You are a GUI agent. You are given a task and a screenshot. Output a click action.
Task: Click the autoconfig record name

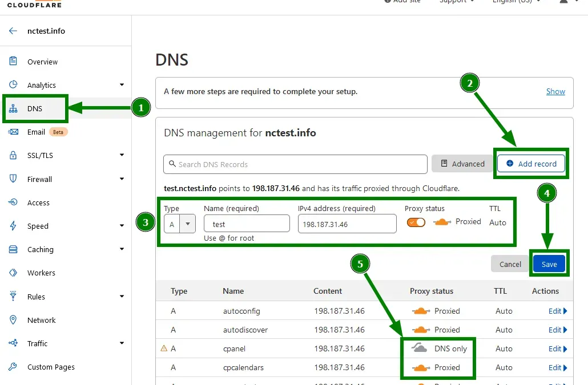pyautogui.click(x=241, y=311)
